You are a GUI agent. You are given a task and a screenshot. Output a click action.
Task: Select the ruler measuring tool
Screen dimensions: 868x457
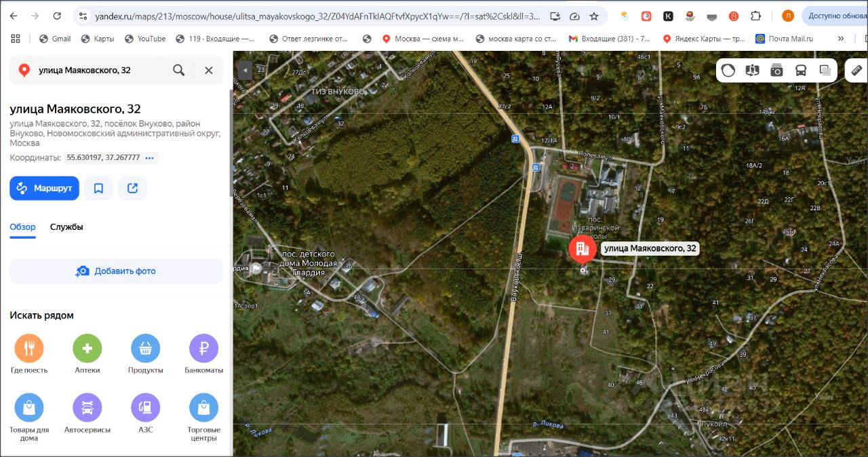(x=857, y=71)
